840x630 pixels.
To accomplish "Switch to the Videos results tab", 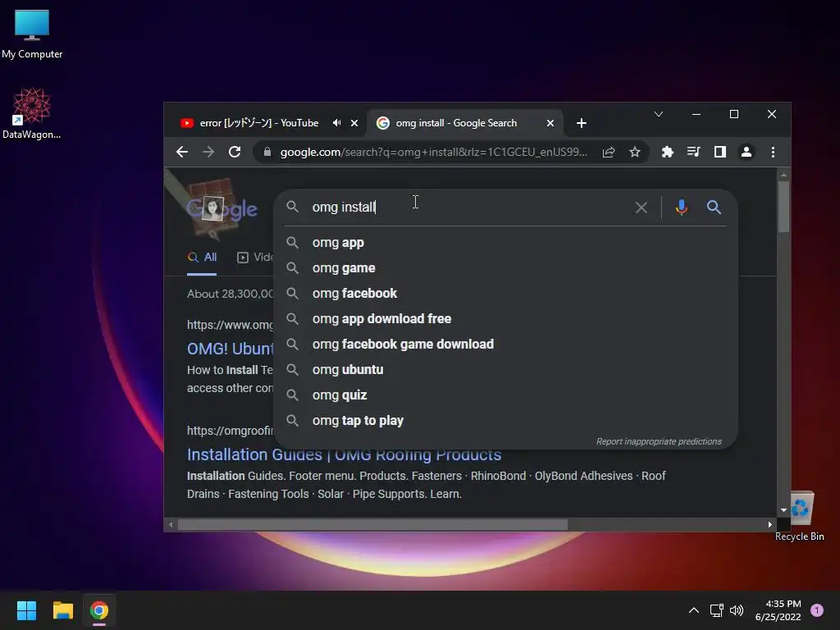I will point(256,258).
